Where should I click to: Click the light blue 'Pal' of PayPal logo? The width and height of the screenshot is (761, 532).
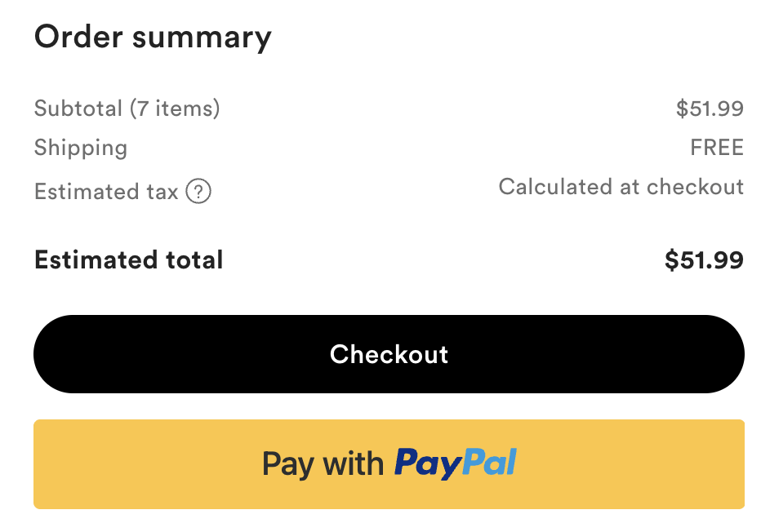(489, 463)
